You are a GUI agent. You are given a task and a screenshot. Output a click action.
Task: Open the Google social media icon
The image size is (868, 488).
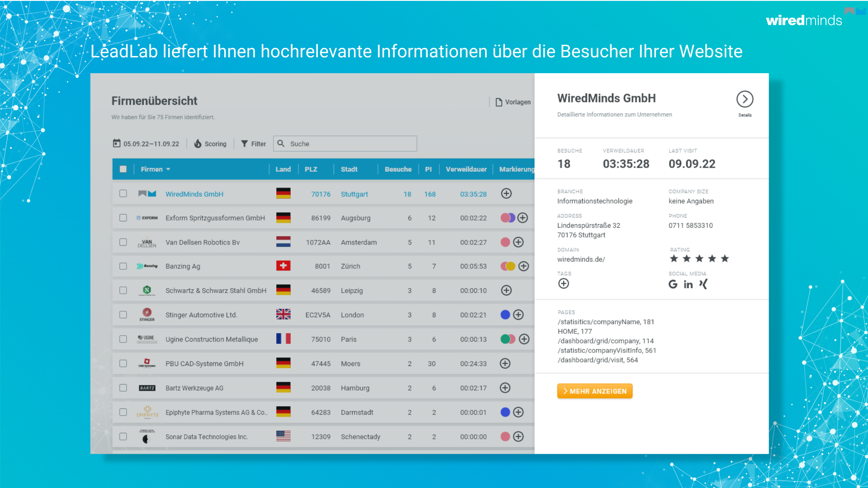[x=673, y=284]
